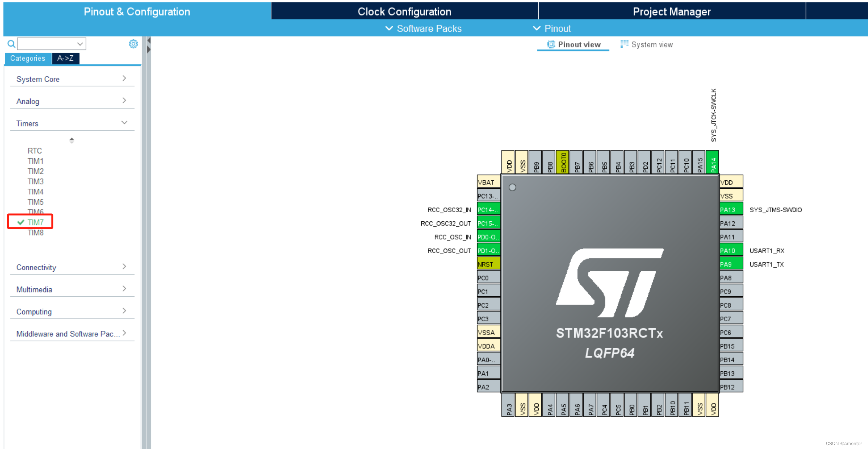Collapse the left panel with the arrow

(x=149, y=40)
